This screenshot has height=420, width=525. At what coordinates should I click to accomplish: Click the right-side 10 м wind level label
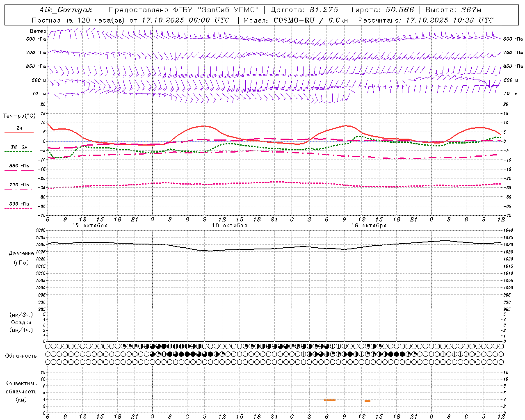click(x=510, y=94)
